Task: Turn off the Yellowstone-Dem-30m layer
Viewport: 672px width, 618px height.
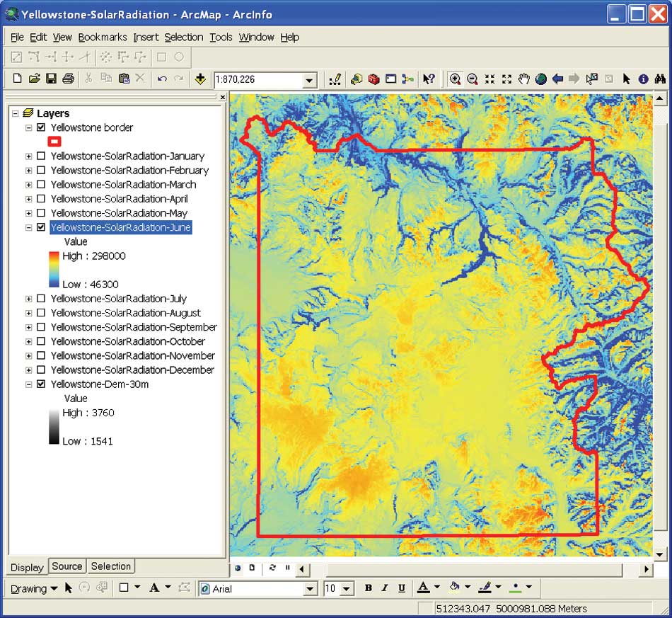Action: [x=41, y=384]
